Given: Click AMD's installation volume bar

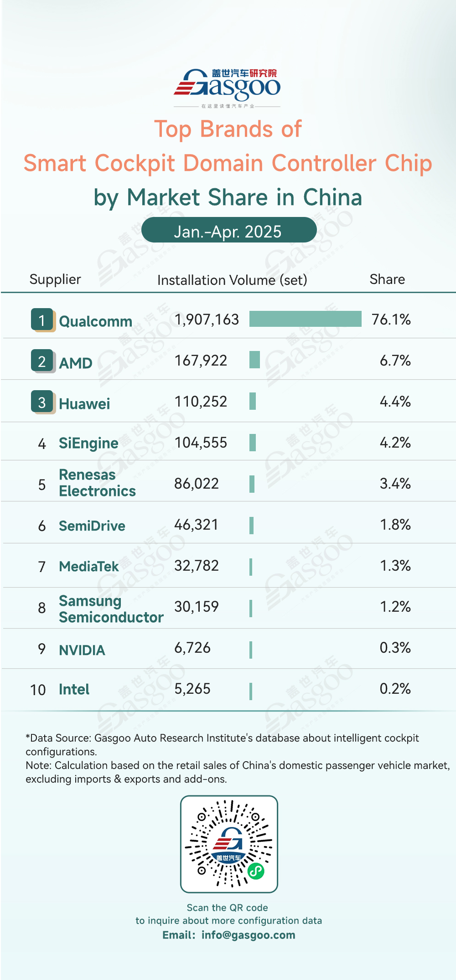Looking at the screenshot, I should coord(254,360).
